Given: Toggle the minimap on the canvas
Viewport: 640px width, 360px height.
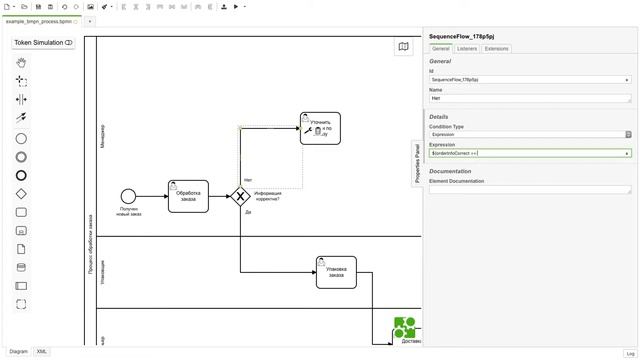Looking at the screenshot, I should [403, 47].
